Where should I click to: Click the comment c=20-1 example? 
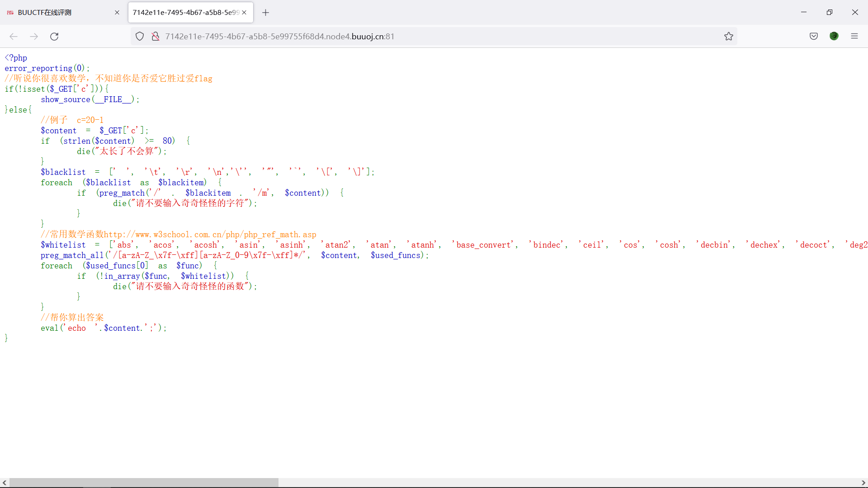coord(72,120)
